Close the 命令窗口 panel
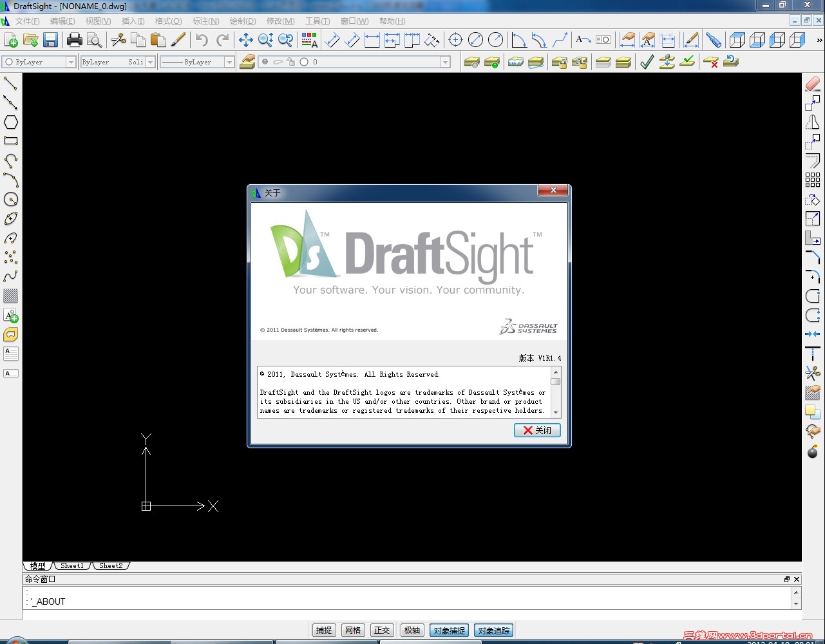 [x=797, y=579]
